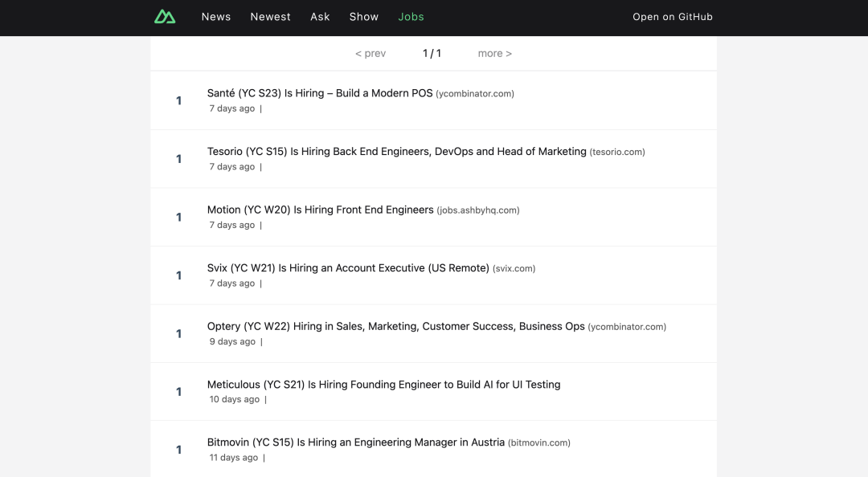Open the Tesorio Back End Engineers job
This screenshot has width=868, height=477.
click(396, 152)
